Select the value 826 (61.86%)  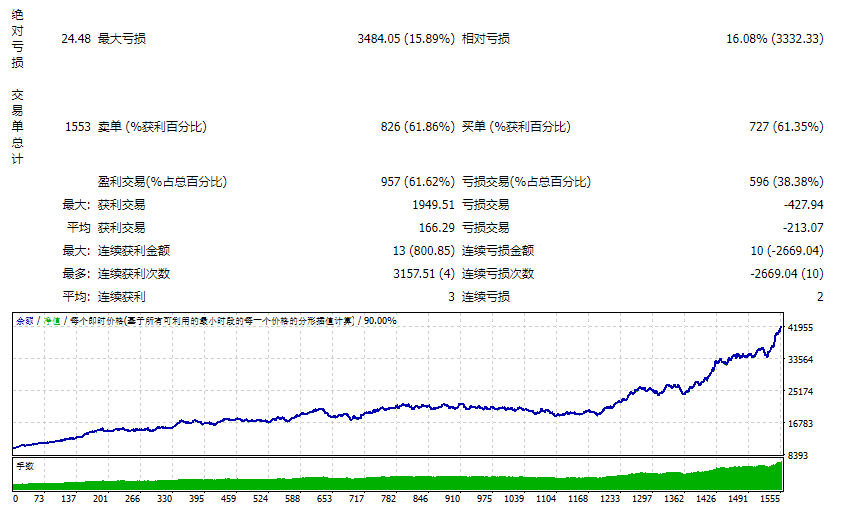(x=417, y=126)
